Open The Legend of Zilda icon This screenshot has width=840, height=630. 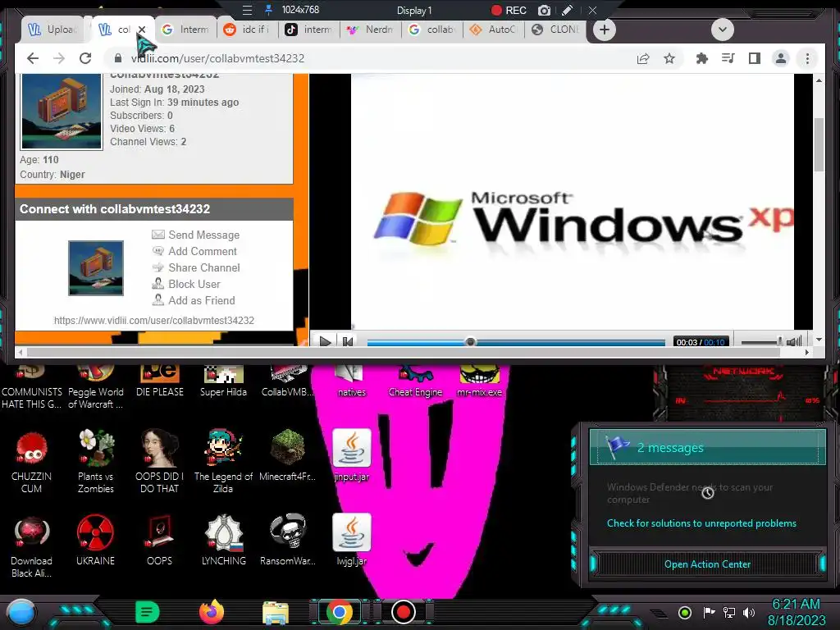pyautogui.click(x=223, y=461)
